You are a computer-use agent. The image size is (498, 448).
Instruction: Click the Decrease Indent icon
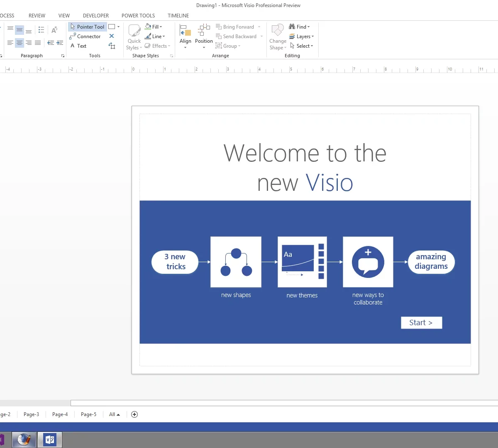click(51, 43)
